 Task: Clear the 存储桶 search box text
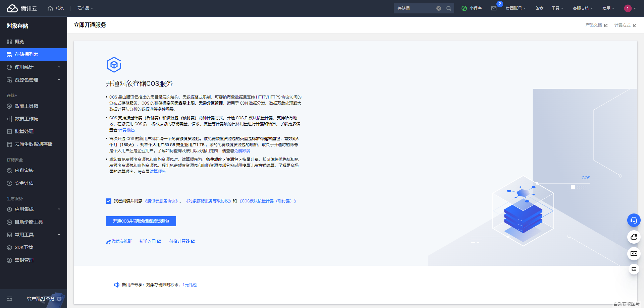439,8
